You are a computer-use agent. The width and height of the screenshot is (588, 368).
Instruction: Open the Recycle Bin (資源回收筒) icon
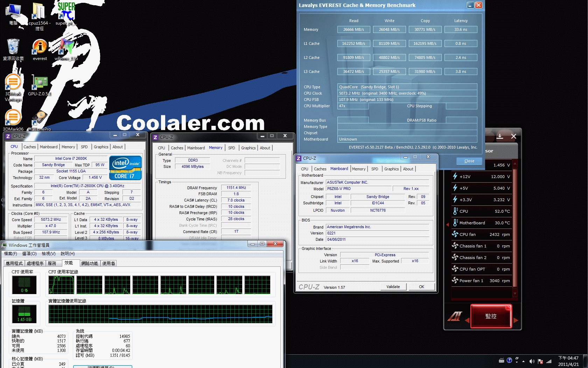click(x=13, y=49)
